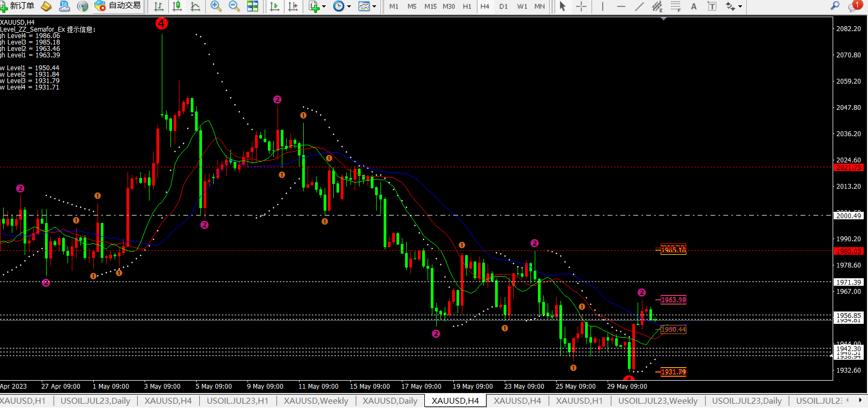Switch to the XAUUSD,Weekly tab

tap(316, 400)
